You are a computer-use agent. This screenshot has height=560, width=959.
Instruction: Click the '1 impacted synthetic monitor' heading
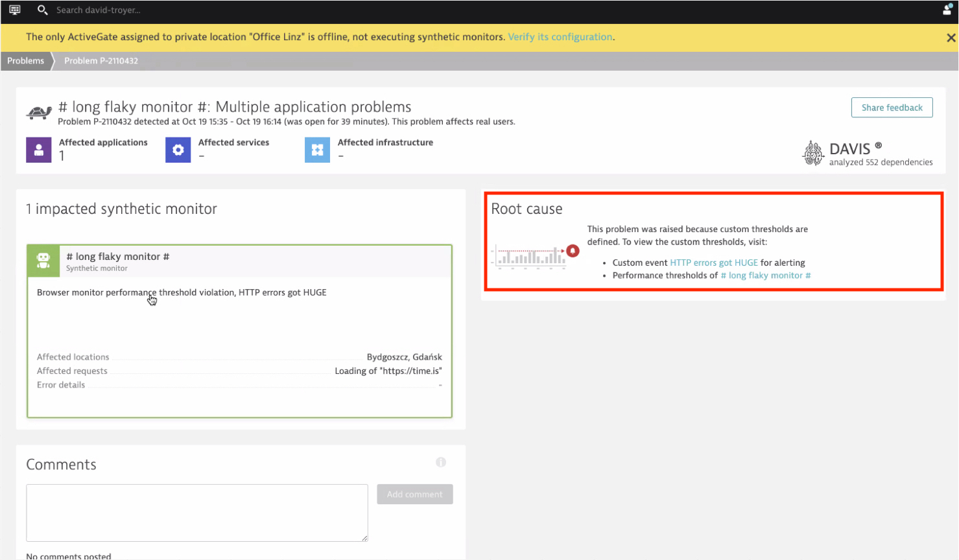[x=121, y=209]
